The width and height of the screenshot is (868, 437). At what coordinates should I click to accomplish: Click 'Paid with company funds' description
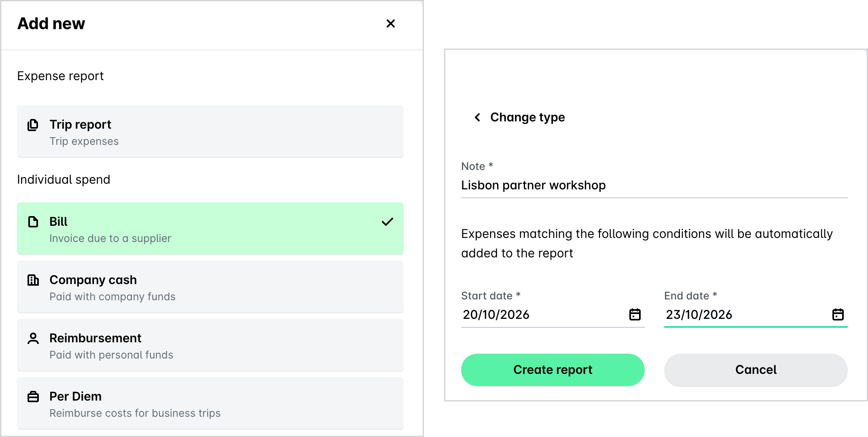pyautogui.click(x=112, y=297)
